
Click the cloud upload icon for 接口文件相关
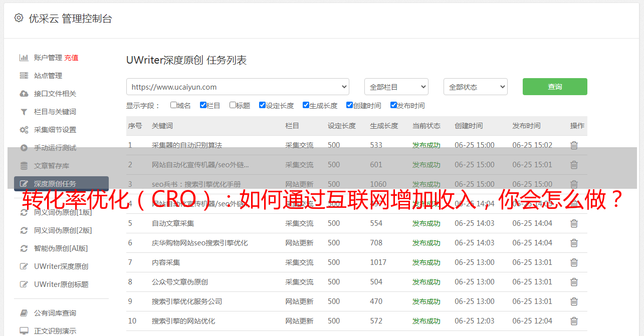point(24,94)
